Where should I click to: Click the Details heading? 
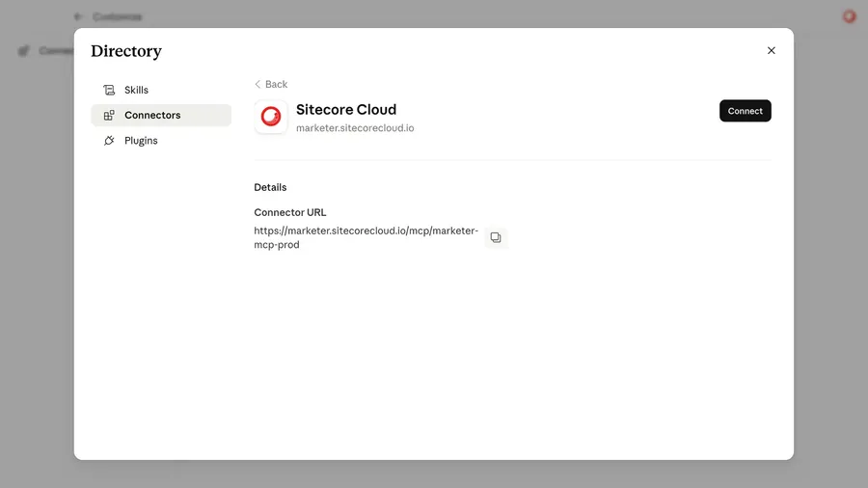[270, 187]
